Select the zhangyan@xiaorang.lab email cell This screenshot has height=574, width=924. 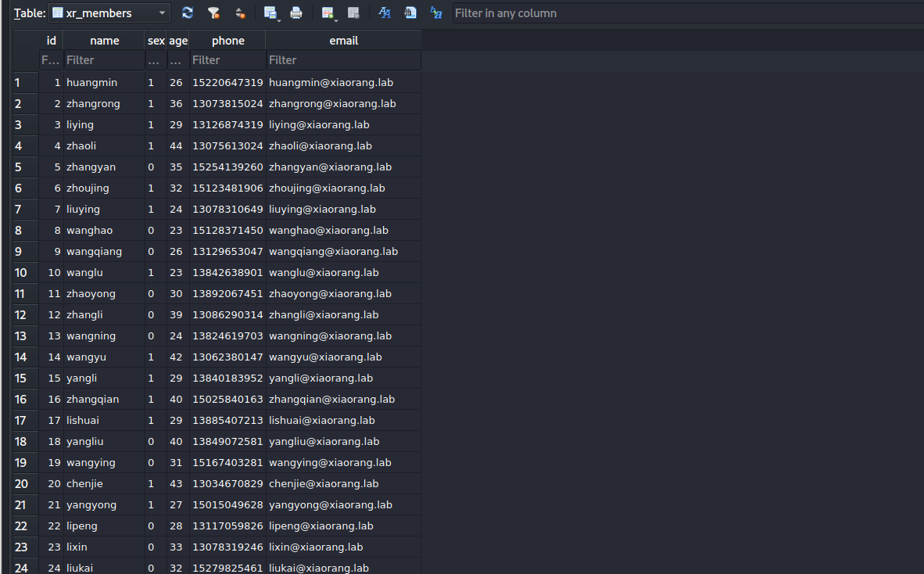[x=330, y=167]
